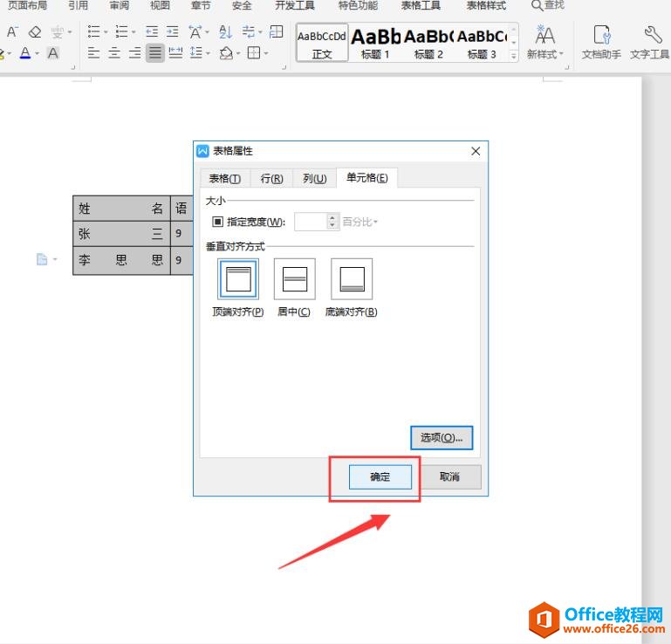Click the 选项(O)... button
This screenshot has width=671, height=644.
click(x=442, y=437)
